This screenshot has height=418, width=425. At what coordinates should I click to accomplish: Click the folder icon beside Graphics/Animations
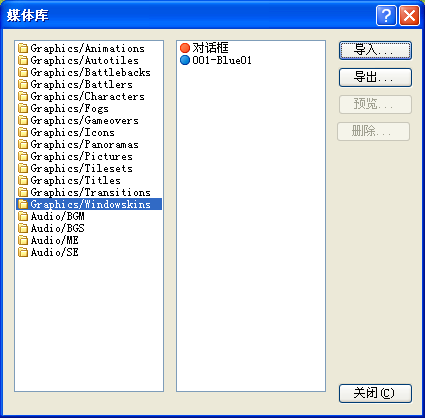point(23,48)
